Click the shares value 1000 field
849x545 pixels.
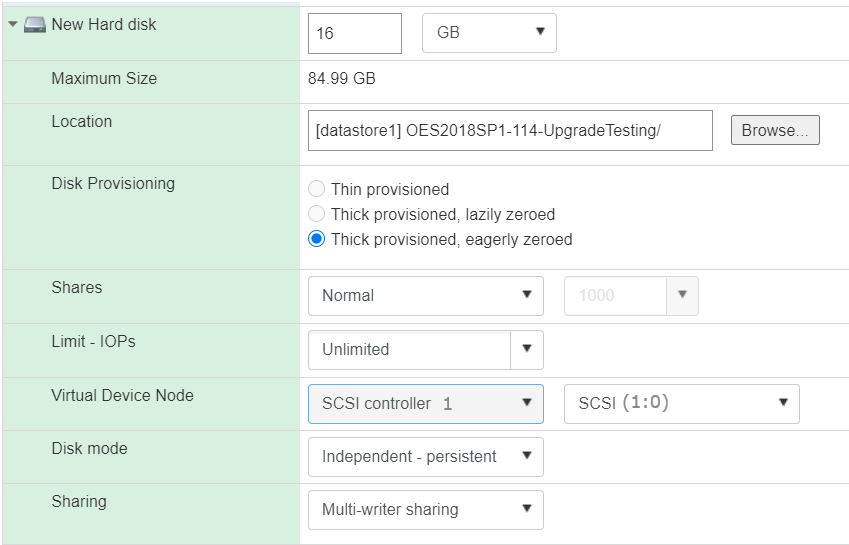[615, 295]
